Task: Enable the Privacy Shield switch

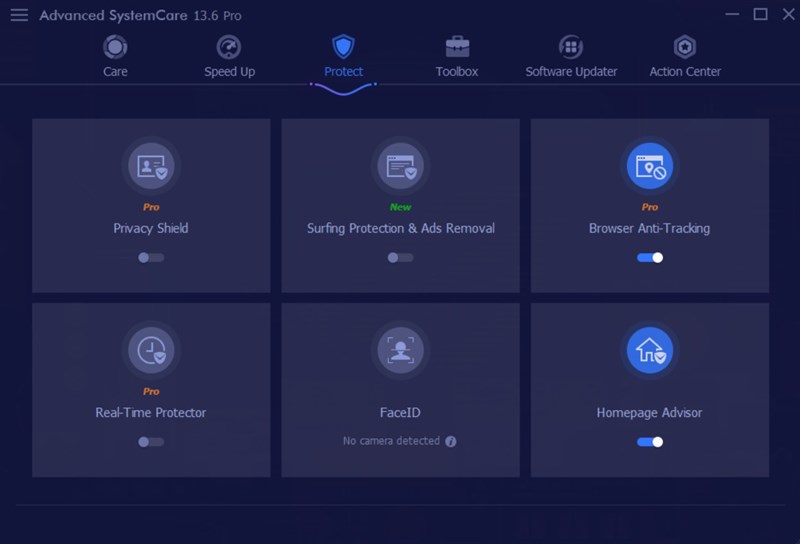Action: click(x=151, y=258)
